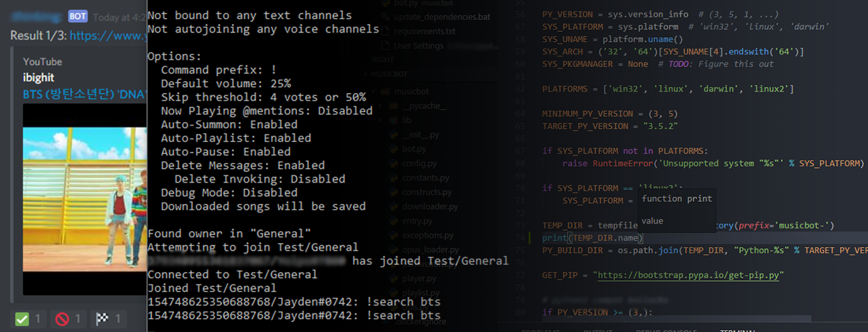Click the green checkmark reaction in Discord
Viewport: 868px width, 332px height.
(29, 319)
